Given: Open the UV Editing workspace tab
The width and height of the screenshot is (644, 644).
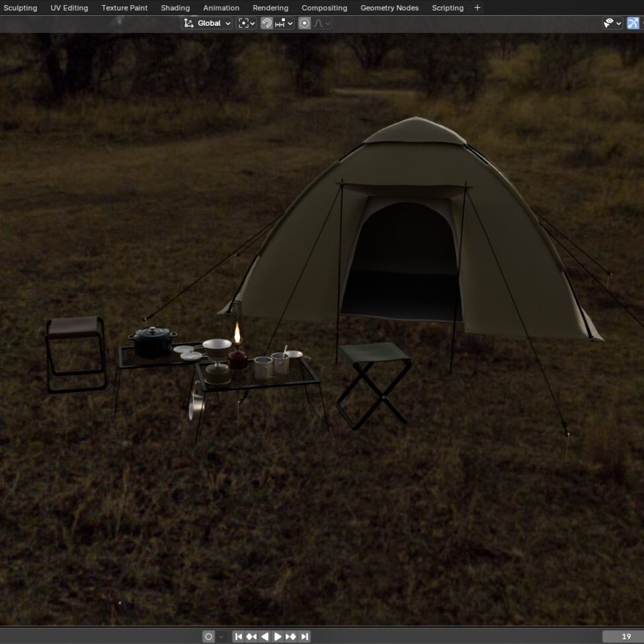Looking at the screenshot, I should pyautogui.click(x=69, y=8).
